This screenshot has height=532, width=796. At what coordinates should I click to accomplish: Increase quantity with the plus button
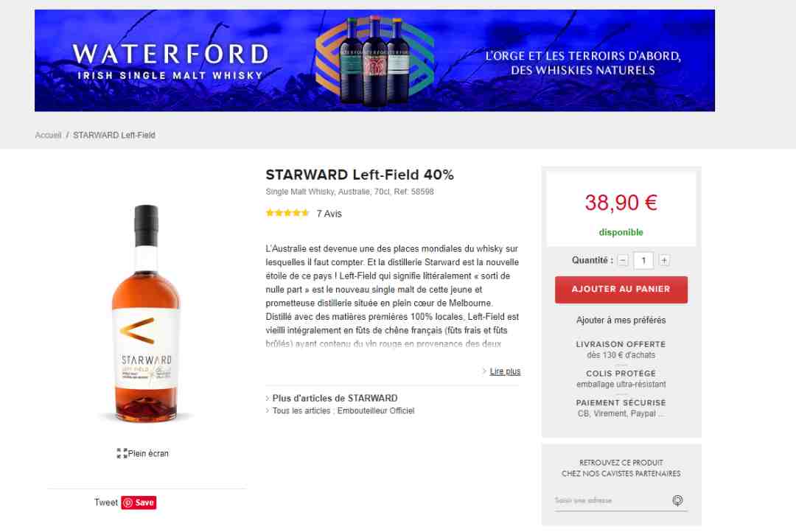[x=663, y=260]
